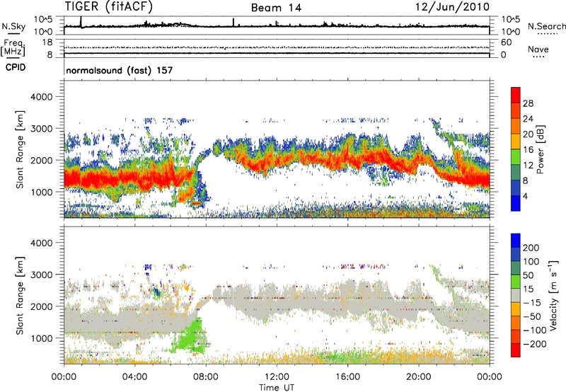
Task: Click the 28 label on Power colorbar
Action: [x=528, y=103]
